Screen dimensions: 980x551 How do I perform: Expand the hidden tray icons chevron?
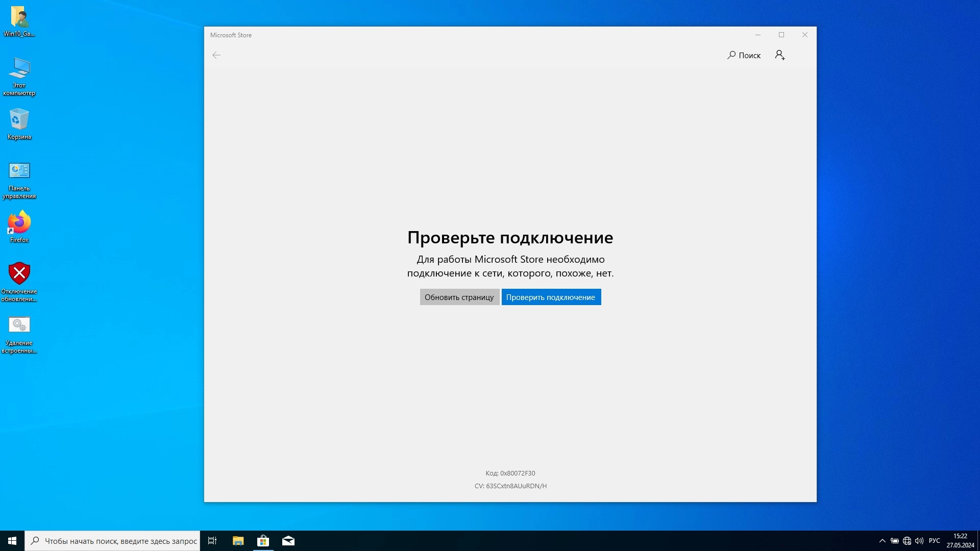(x=882, y=541)
